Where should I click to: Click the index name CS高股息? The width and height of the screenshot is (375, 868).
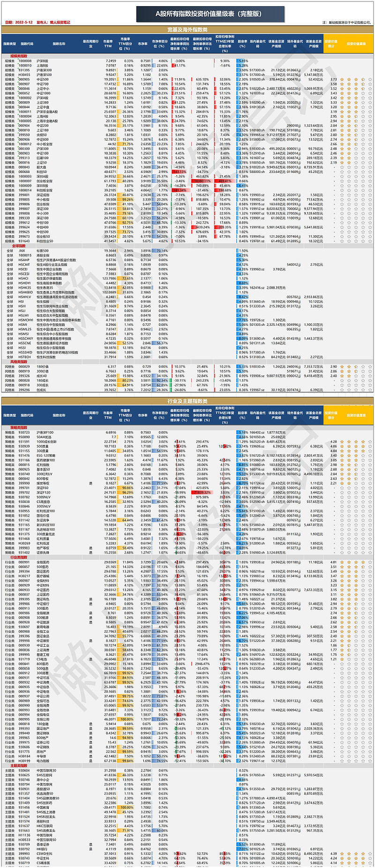43,501
